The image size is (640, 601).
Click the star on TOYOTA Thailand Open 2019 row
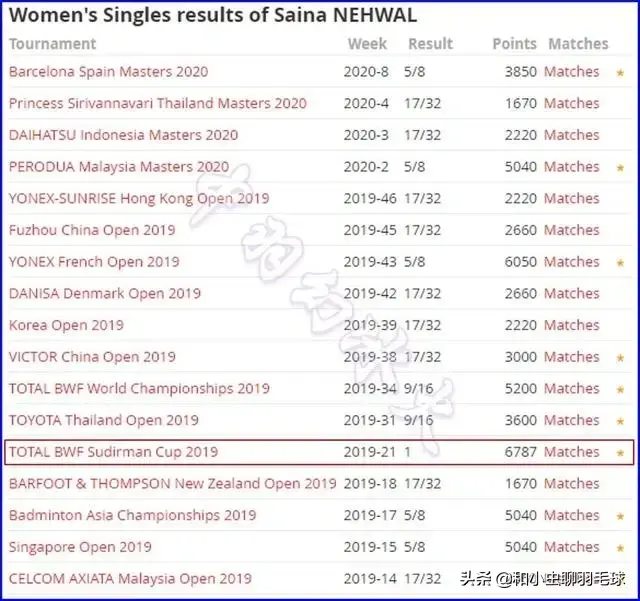coord(620,422)
